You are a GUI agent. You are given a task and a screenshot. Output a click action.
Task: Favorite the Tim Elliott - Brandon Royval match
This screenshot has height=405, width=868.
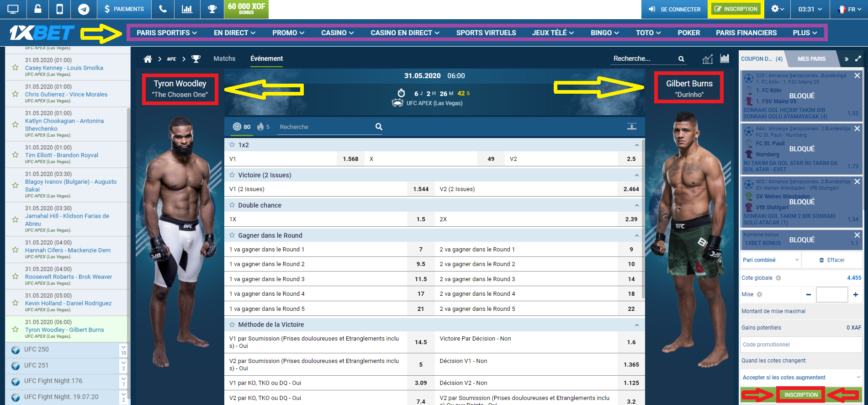click(x=15, y=155)
